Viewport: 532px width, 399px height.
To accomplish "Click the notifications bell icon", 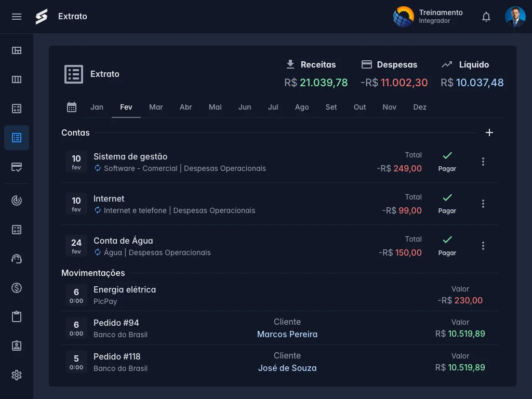I will tap(486, 16).
